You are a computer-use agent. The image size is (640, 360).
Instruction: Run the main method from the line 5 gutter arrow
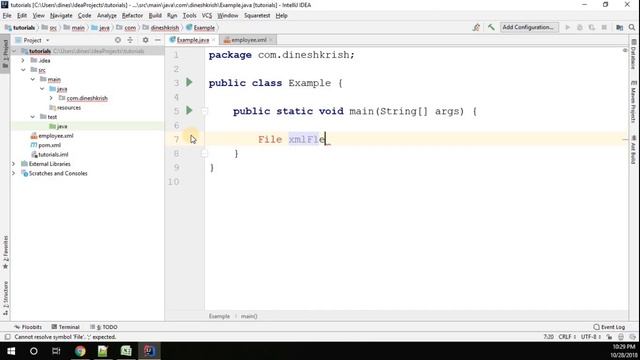pos(189,110)
